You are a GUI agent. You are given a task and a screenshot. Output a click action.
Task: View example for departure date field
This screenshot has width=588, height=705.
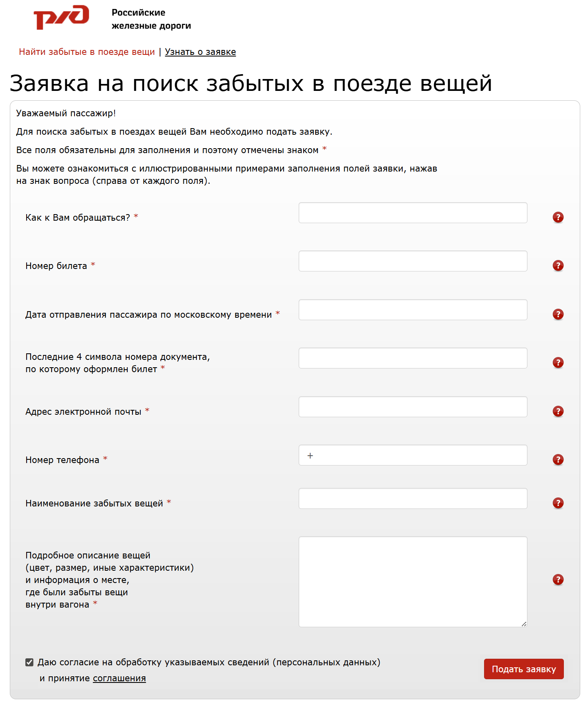click(x=557, y=314)
